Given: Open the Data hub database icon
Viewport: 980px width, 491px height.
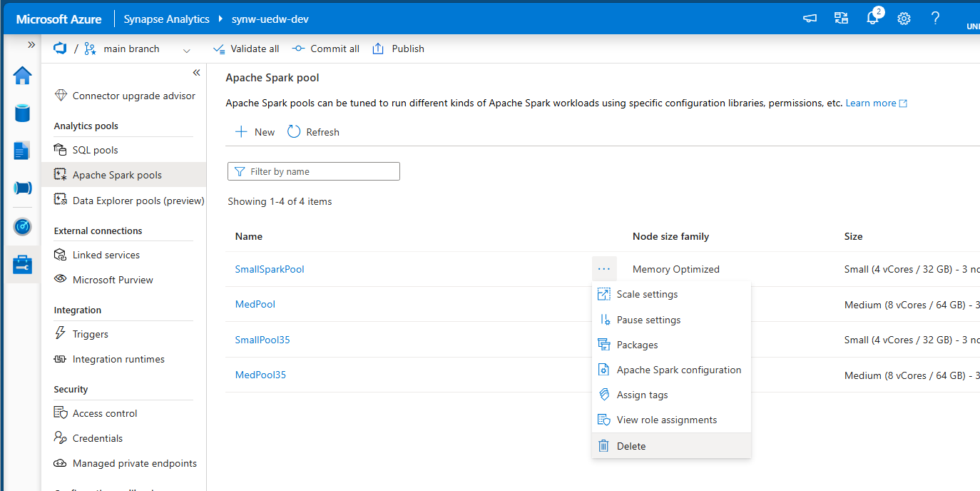Looking at the screenshot, I should 23,113.
